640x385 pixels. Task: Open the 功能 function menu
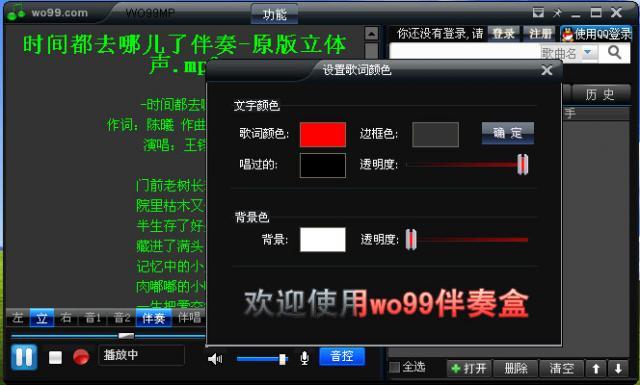click(x=274, y=15)
